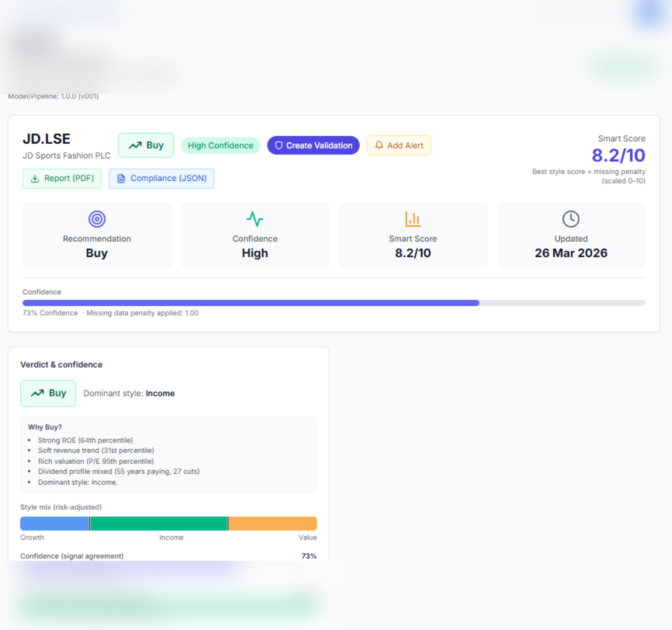Click the Buy badge in Verdict & confidence
The image size is (672, 630).
click(48, 393)
